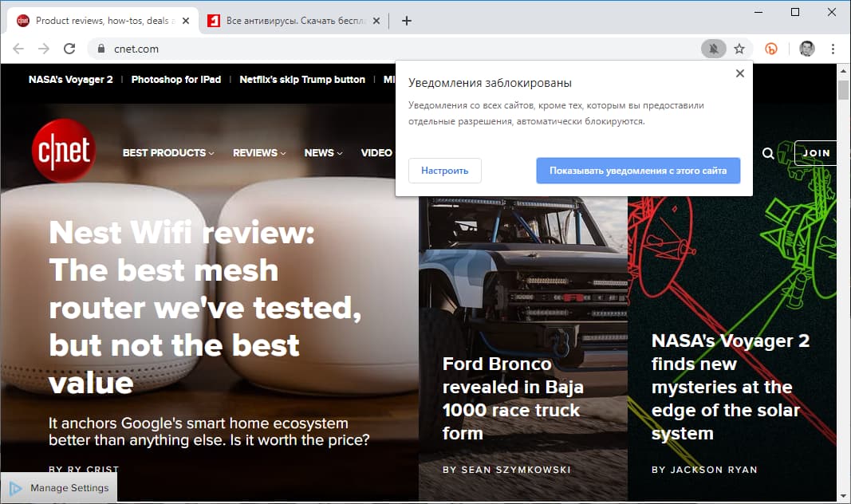
Task: Switch to the Все антивирусы tab
Action: click(x=293, y=21)
